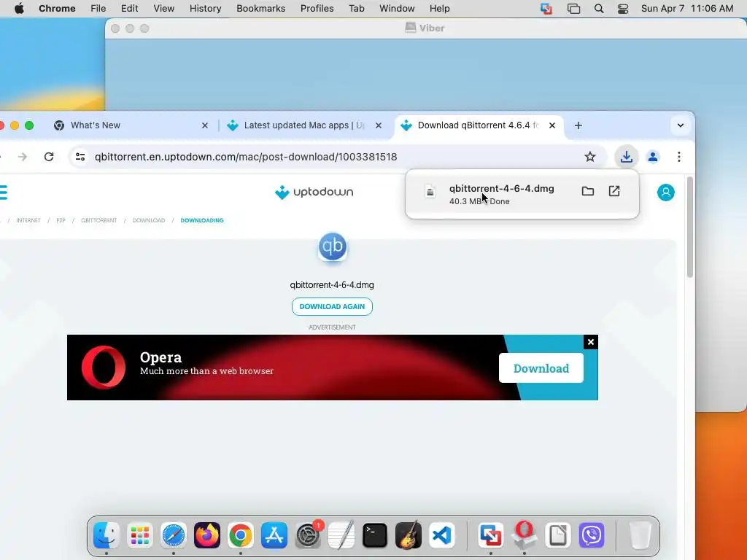Open the Window menu
This screenshot has height=560, width=747.
pos(397,9)
